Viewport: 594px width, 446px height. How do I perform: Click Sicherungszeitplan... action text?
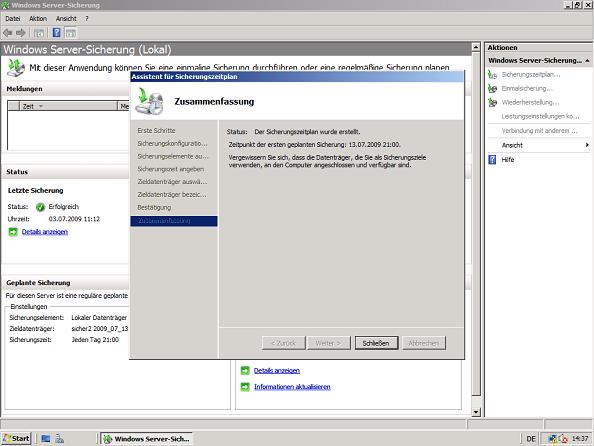(531, 75)
